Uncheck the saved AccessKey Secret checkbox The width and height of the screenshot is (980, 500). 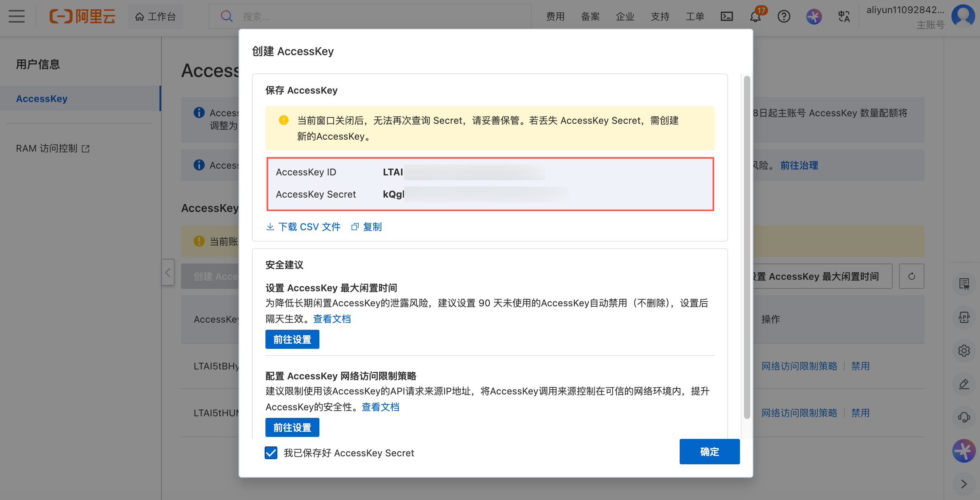click(x=271, y=453)
